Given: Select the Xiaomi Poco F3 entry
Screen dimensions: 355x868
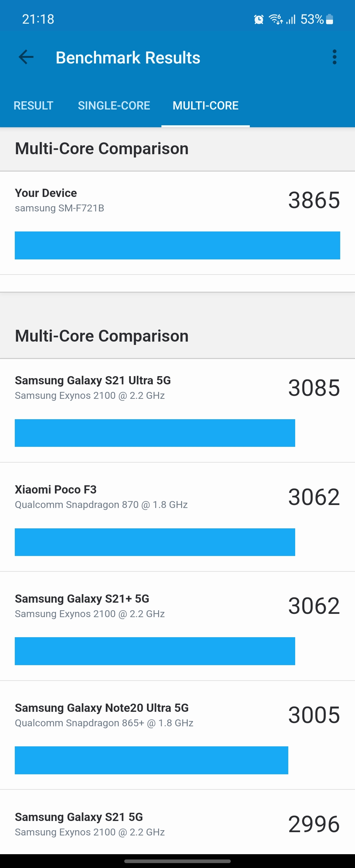Looking at the screenshot, I should (x=177, y=517).
